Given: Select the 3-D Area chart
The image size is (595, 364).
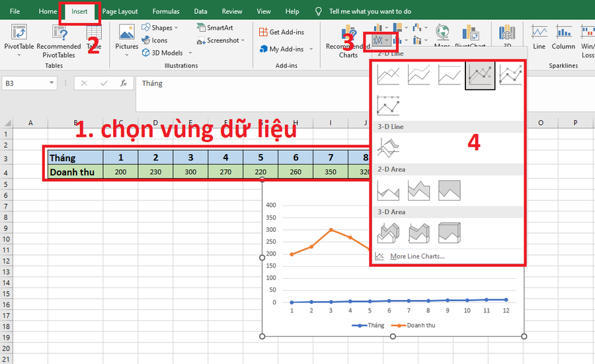Looking at the screenshot, I should (388, 233).
